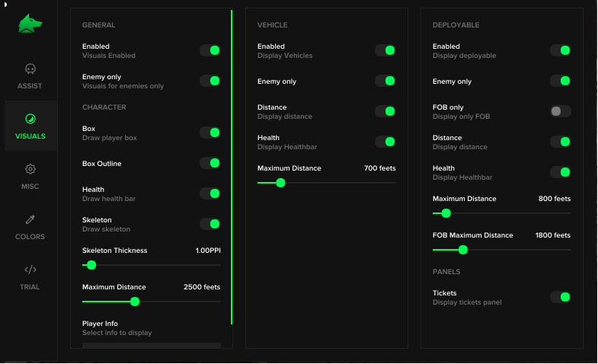Click the green wolf logo icon
Screen dimensions: 598x364
(x=30, y=24)
